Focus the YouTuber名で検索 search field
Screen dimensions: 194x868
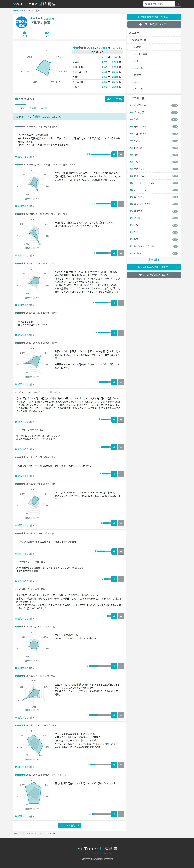pos(159,4)
